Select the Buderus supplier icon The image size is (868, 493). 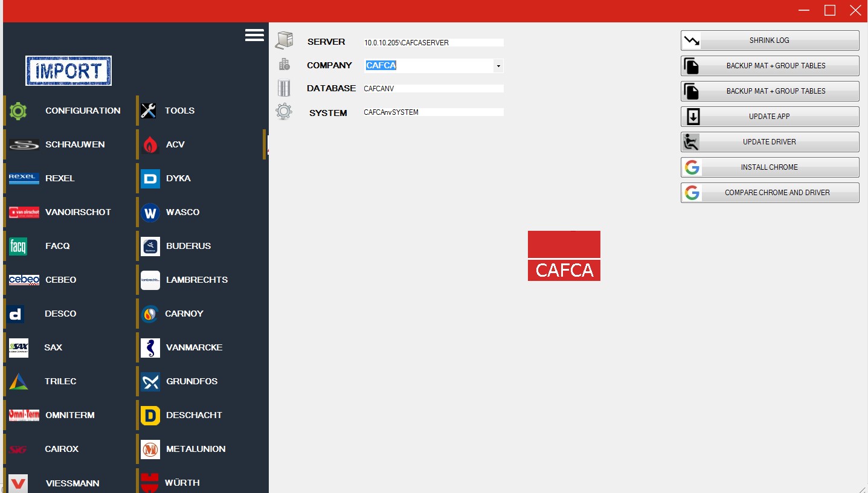[150, 246]
